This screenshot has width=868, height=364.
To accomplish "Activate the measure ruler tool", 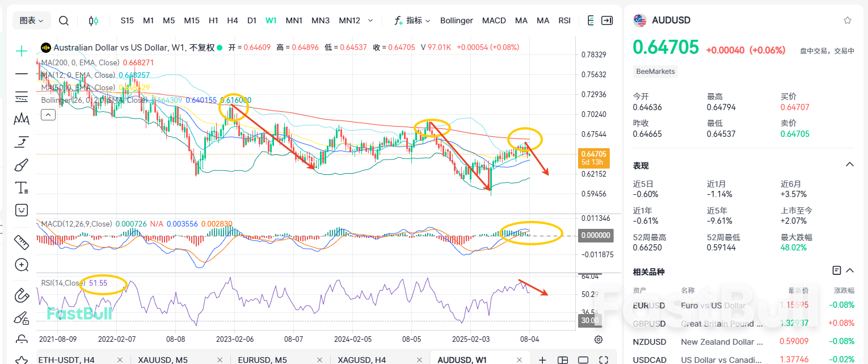I will pos(21,242).
